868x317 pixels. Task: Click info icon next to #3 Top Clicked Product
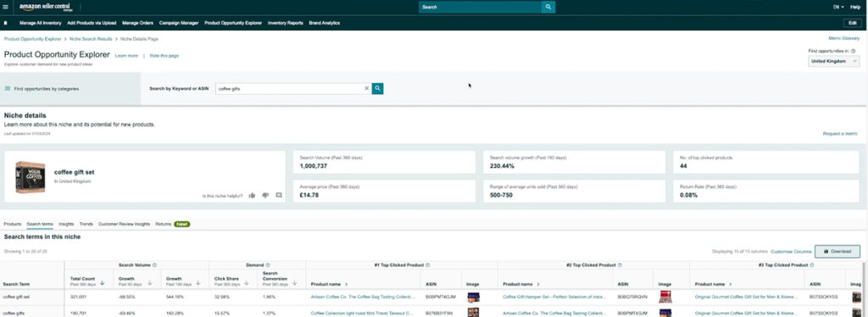pos(811,265)
